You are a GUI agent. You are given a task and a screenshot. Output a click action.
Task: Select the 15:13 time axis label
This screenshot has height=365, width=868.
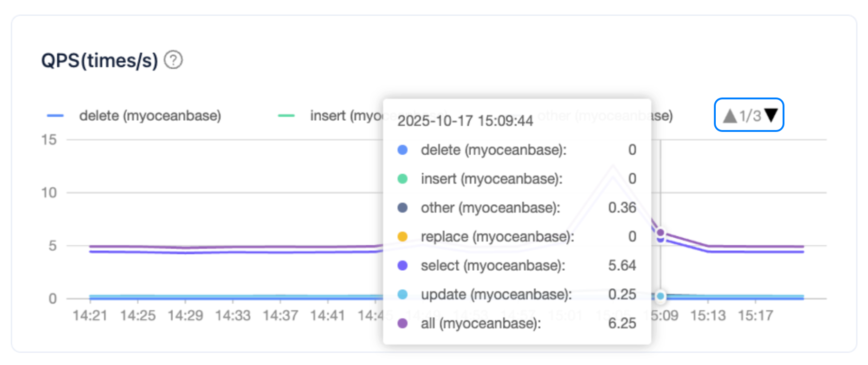(708, 316)
